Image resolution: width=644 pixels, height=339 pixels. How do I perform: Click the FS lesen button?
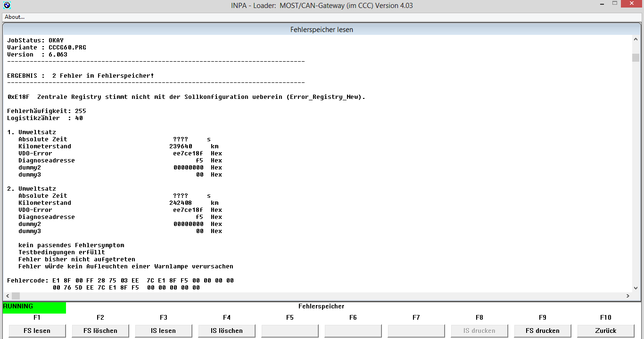point(37,331)
